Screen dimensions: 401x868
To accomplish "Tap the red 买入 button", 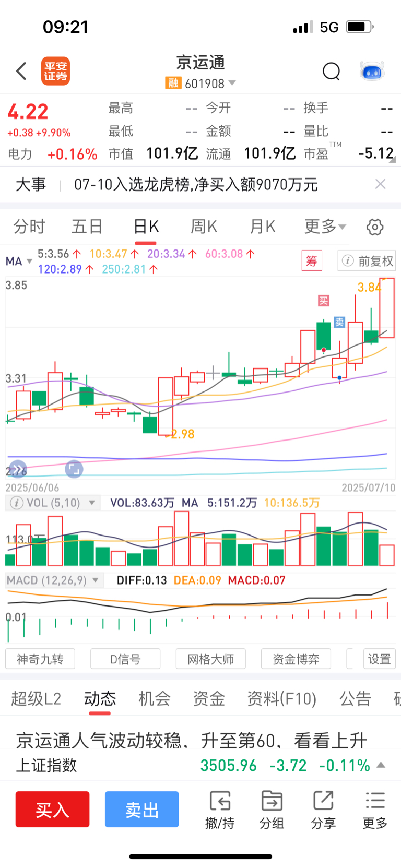I will click(x=52, y=810).
